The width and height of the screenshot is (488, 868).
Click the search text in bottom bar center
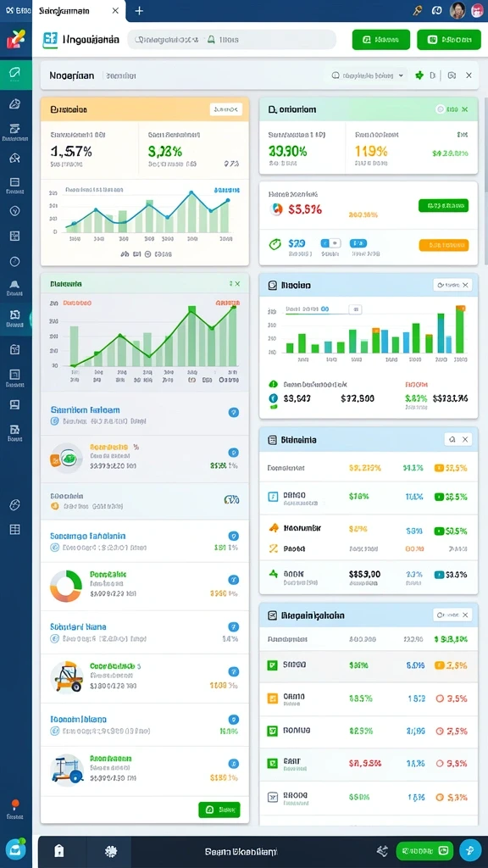tap(241, 851)
